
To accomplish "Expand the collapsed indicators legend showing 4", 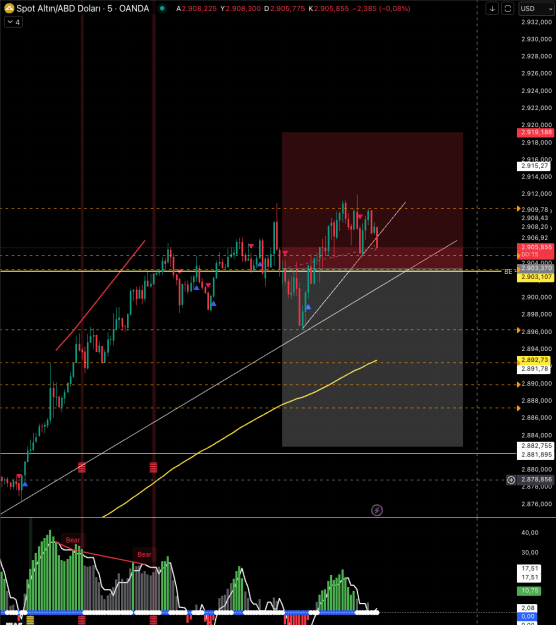I will pos(13,22).
